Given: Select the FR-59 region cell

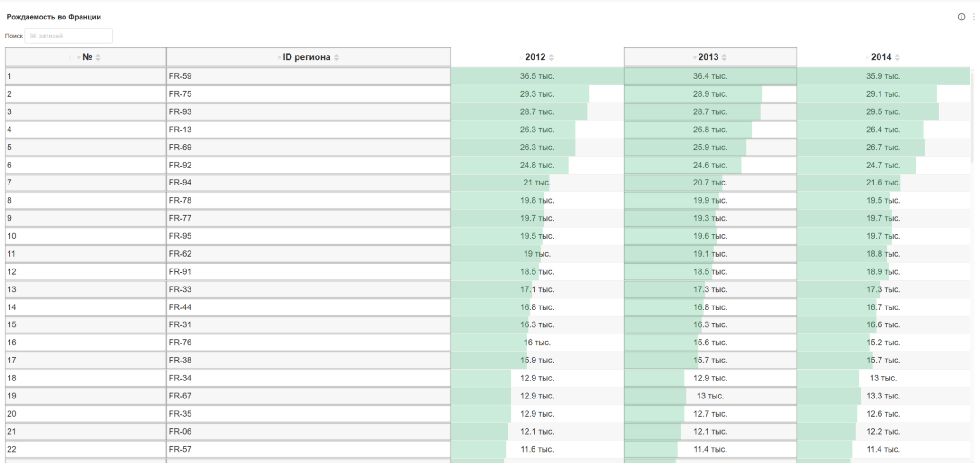Looking at the screenshot, I should (309, 76).
